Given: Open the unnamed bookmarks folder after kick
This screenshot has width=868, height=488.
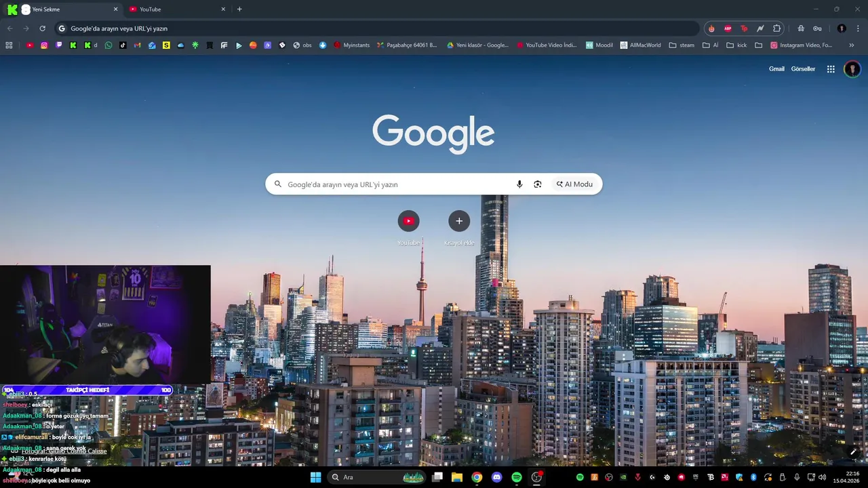Looking at the screenshot, I should pyautogui.click(x=758, y=45).
